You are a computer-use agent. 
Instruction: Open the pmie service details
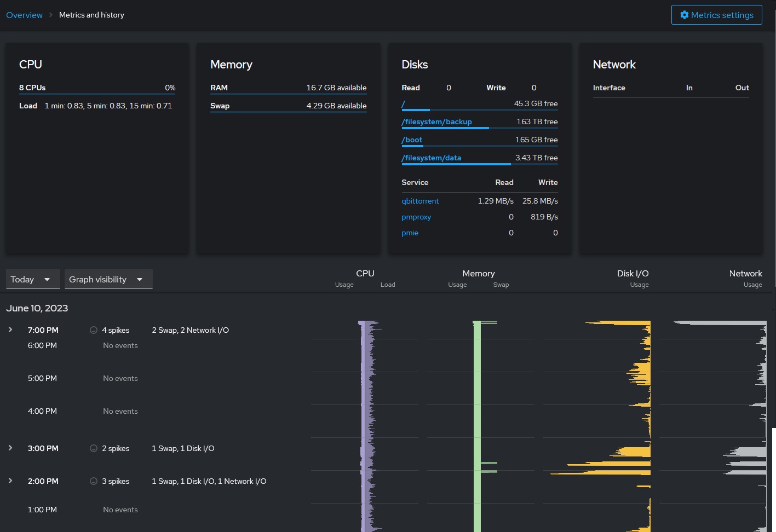[410, 233]
